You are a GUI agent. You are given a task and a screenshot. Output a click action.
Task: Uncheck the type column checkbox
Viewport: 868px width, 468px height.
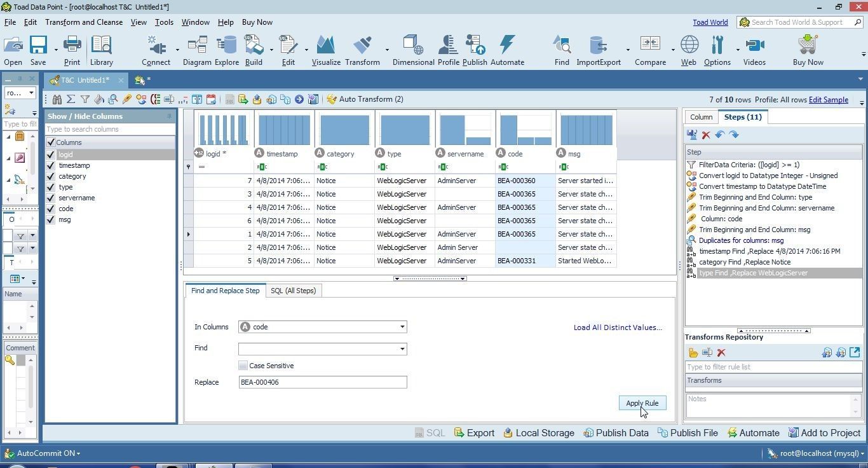click(51, 187)
